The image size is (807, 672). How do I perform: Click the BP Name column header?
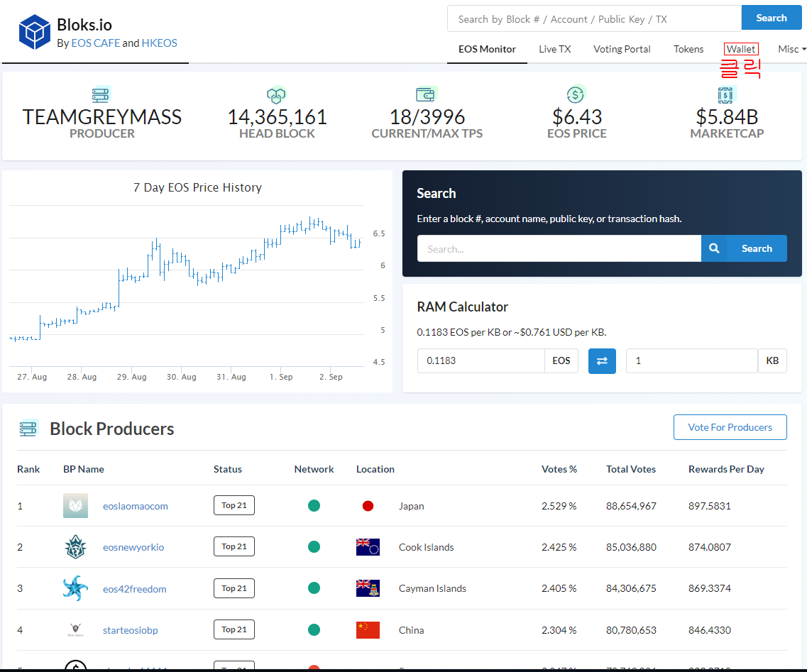(83, 469)
